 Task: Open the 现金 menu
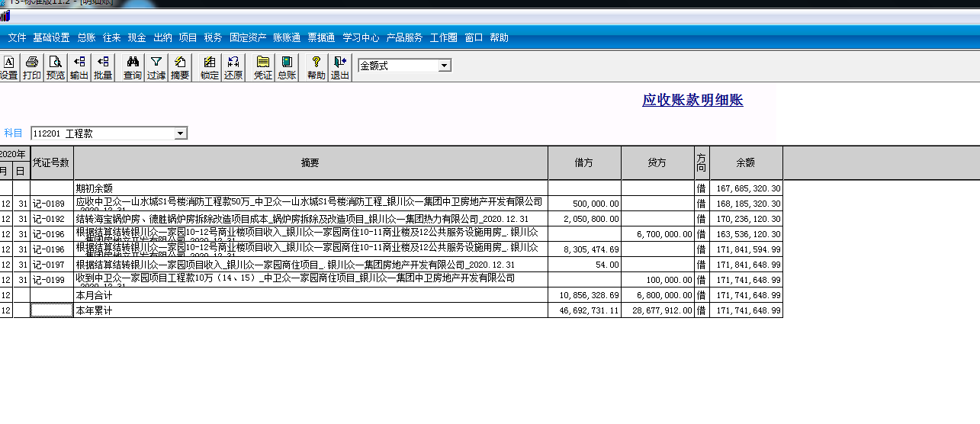137,37
